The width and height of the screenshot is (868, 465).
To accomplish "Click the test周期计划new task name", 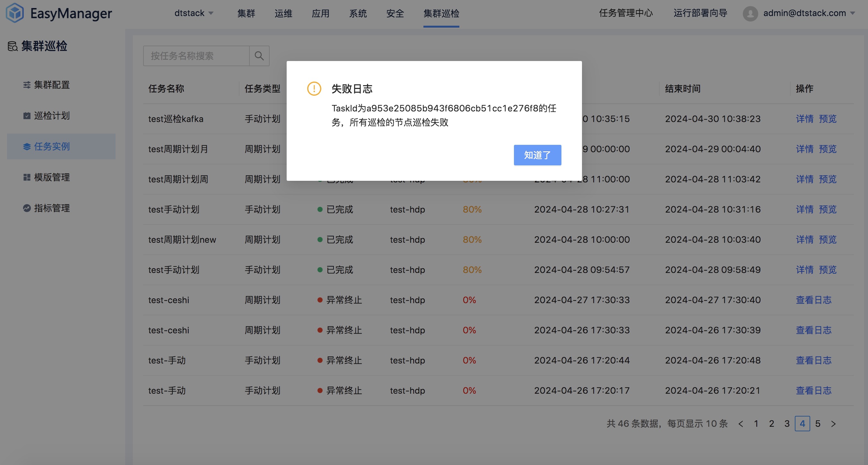I will [x=182, y=240].
